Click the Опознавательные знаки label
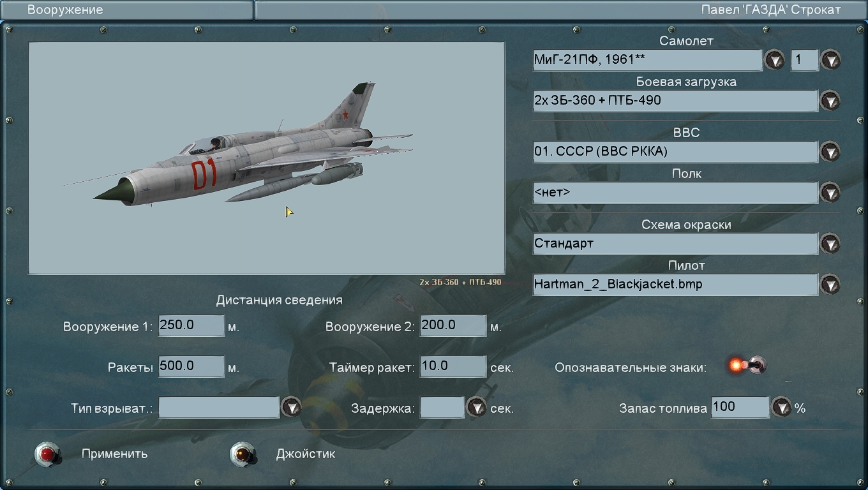Image resolution: width=868 pixels, height=490 pixels. pyautogui.click(x=631, y=367)
